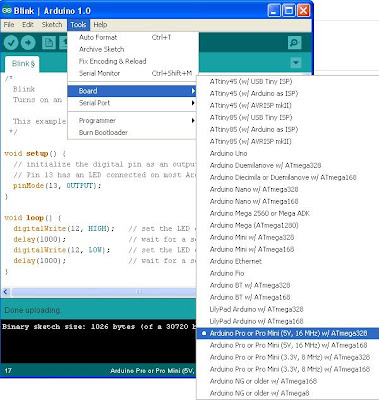Click the Verify checkmark toolbar icon
The height and width of the screenshot is (400, 379).
tap(11, 43)
